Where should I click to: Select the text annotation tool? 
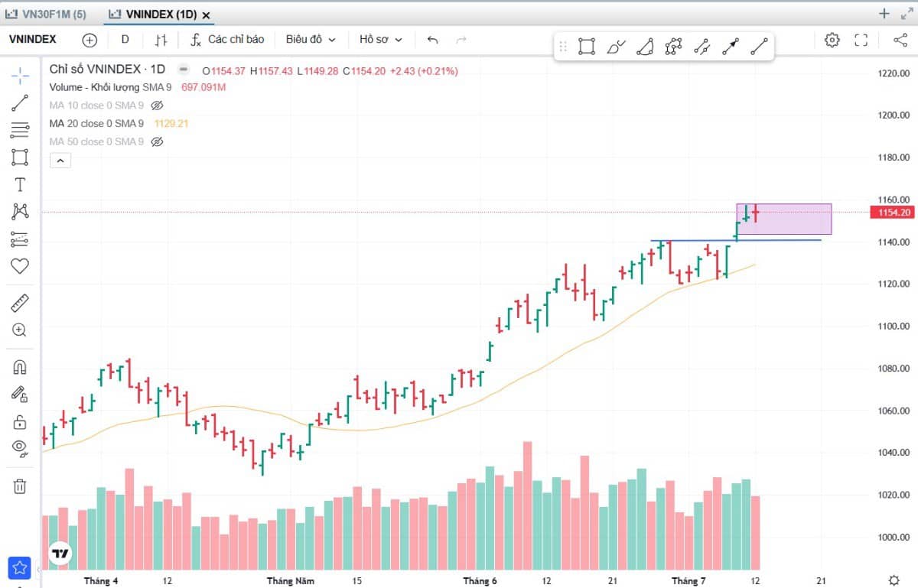[x=20, y=184]
